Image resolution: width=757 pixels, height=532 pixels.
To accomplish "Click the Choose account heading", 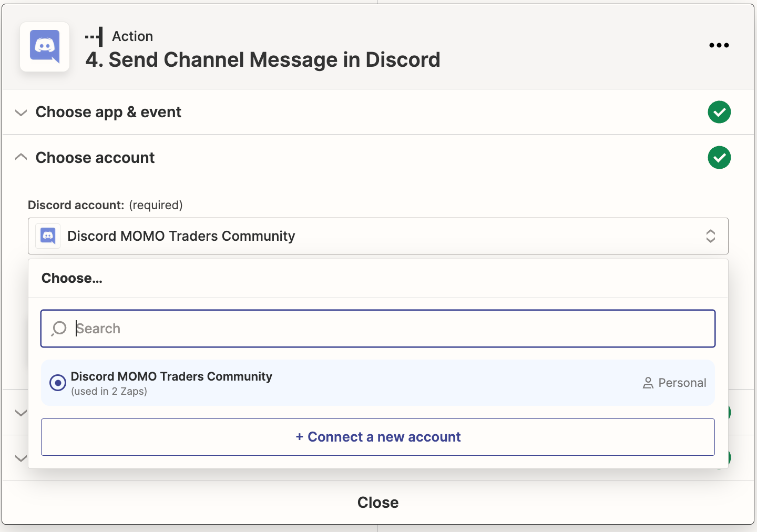I will pyautogui.click(x=95, y=158).
